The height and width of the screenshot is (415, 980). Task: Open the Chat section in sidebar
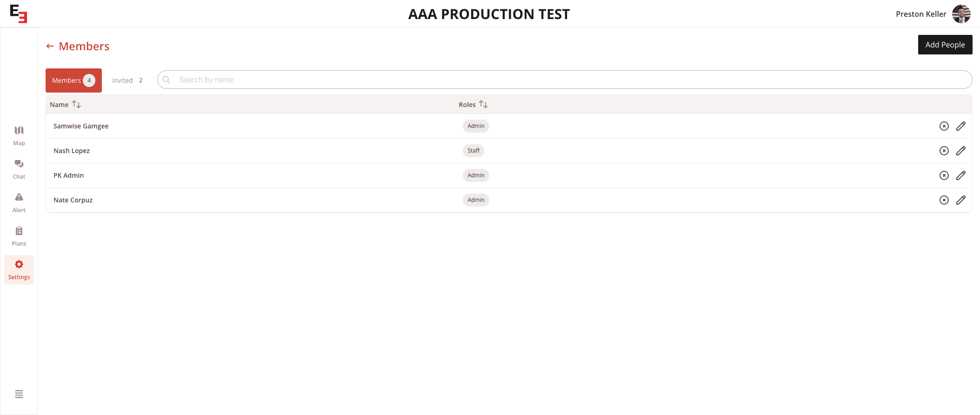(x=19, y=169)
